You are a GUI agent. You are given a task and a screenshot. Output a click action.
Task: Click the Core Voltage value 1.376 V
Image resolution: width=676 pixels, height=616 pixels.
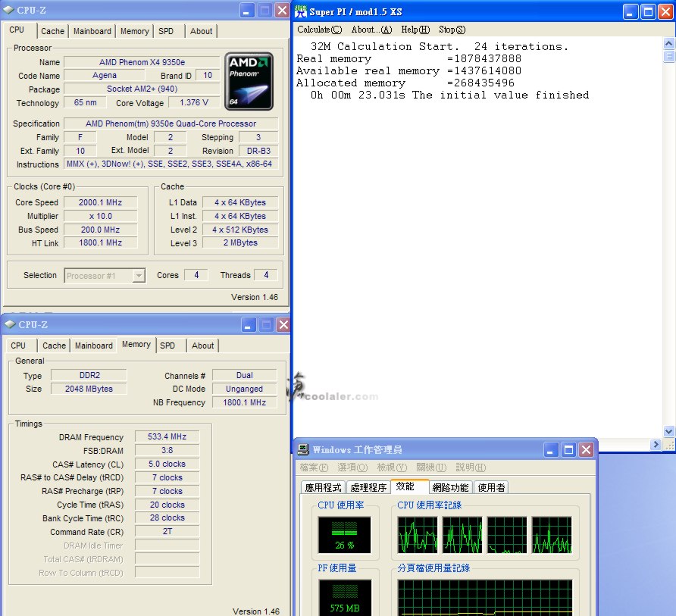tap(194, 102)
